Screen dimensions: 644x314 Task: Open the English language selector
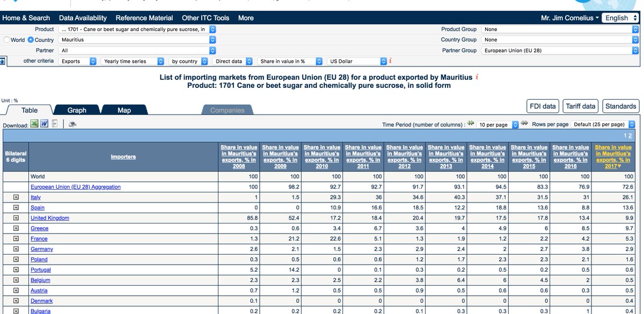(621, 18)
